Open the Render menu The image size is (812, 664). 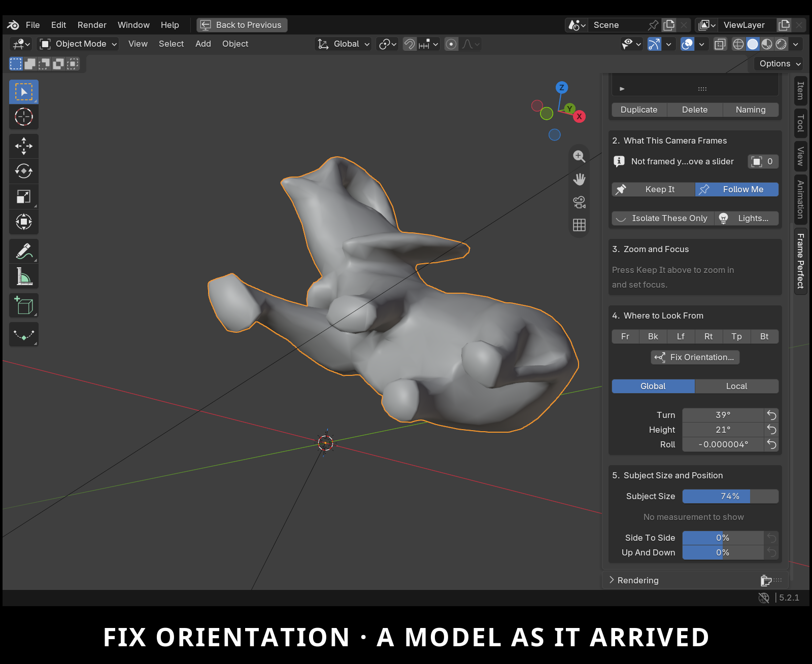[92, 25]
